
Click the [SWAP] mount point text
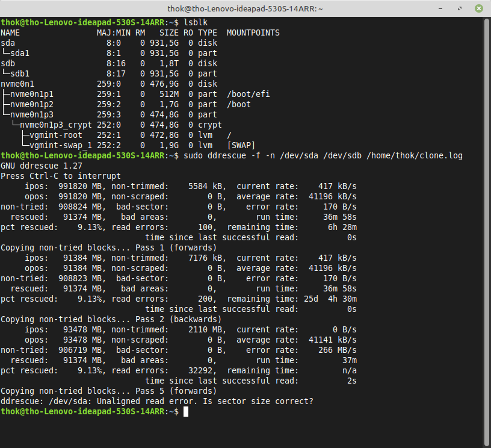(241, 145)
